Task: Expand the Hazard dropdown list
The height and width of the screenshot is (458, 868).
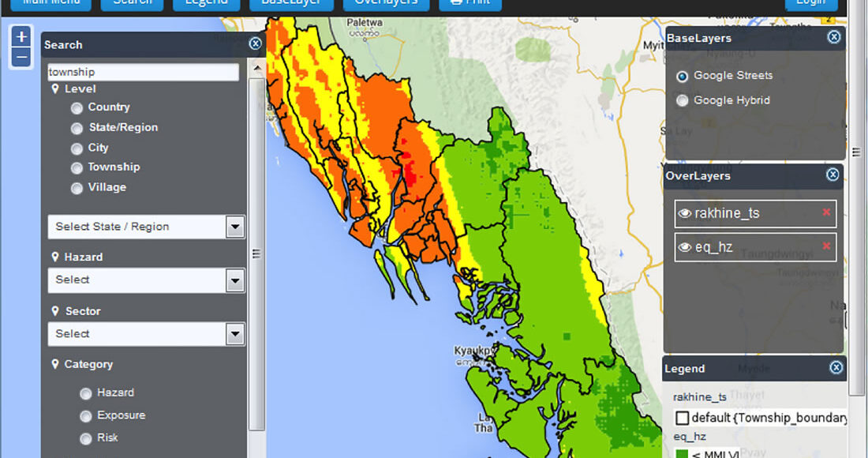Action: tap(234, 280)
